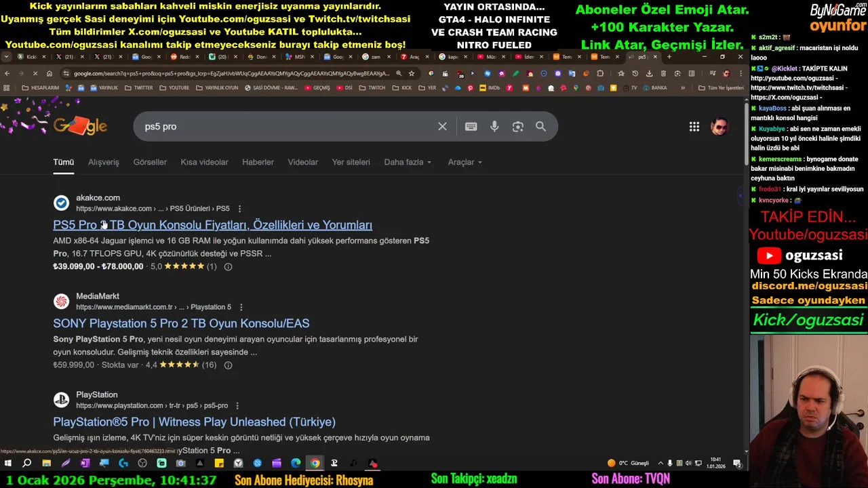The image size is (868, 488).
Task: Show info about akakce price rating
Action: pyautogui.click(x=228, y=267)
